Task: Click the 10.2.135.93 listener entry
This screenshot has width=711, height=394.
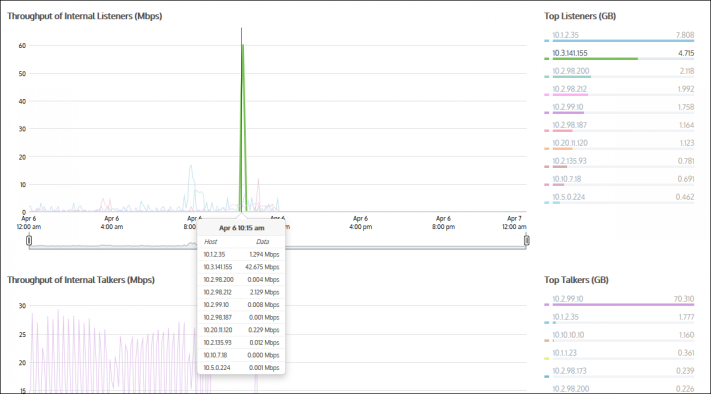Action: pos(619,163)
